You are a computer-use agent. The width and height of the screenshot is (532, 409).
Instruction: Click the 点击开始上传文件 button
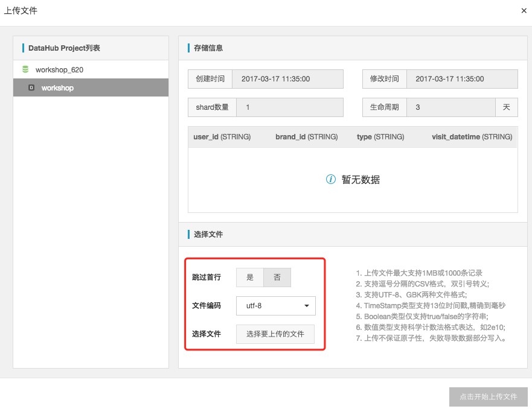pyautogui.click(x=488, y=396)
